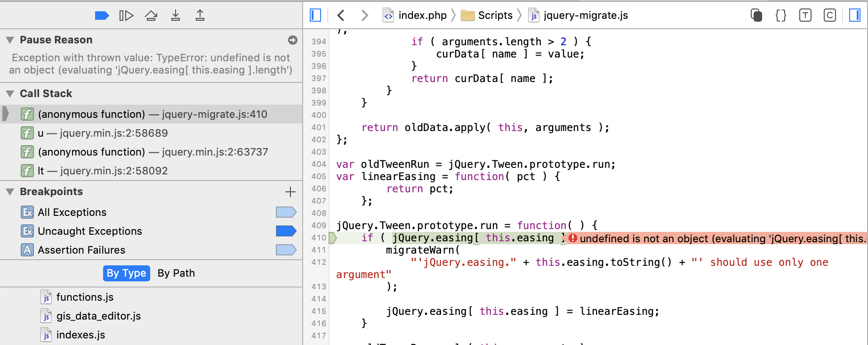Open functions.js in the resource list
868x345 pixels.
(x=85, y=297)
